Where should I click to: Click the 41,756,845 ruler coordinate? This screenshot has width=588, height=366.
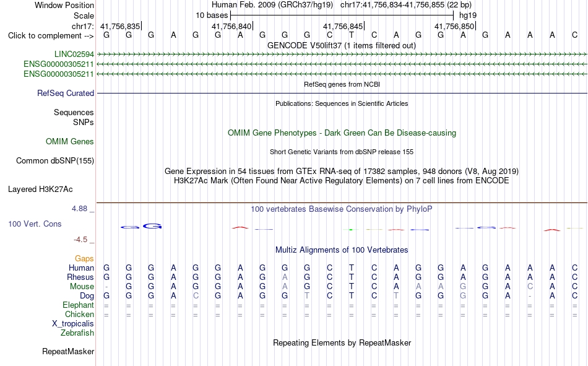click(343, 26)
